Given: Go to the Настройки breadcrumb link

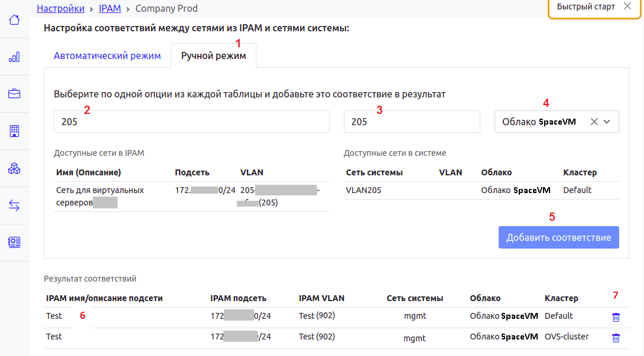Looking at the screenshot, I should click(x=61, y=9).
